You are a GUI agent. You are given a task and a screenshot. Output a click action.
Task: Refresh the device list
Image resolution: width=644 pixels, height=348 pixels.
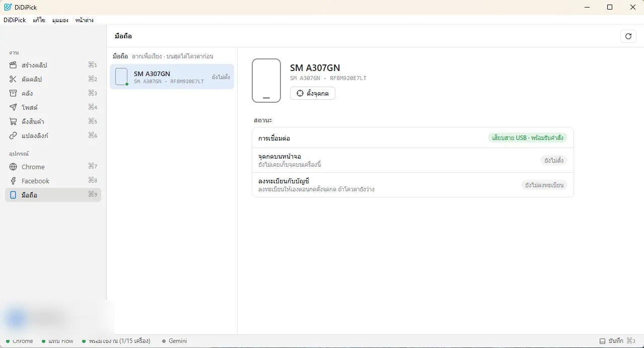click(x=628, y=36)
